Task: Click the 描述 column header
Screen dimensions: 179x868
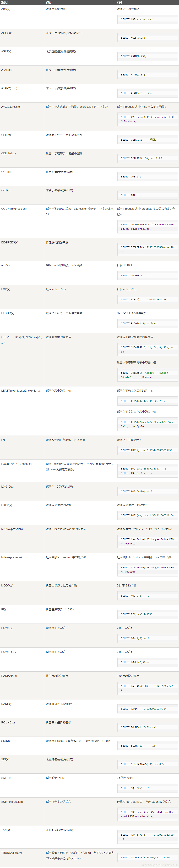Action: click(x=48, y=2)
